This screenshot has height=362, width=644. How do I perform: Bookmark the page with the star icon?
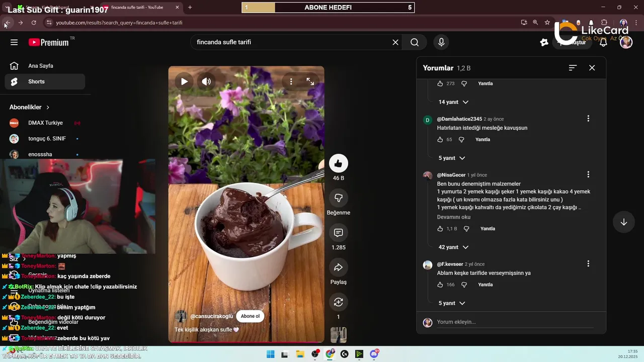[x=547, y=23]
